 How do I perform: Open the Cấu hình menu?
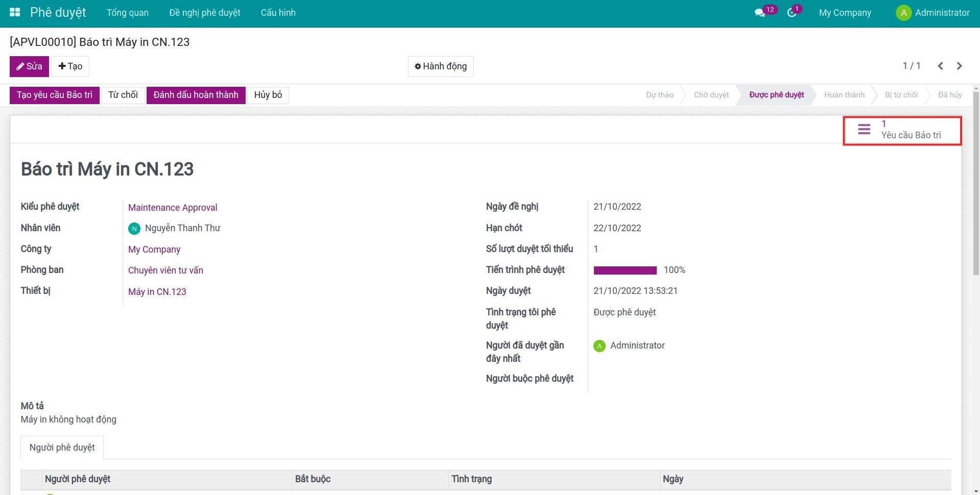(x=278, y=13)
